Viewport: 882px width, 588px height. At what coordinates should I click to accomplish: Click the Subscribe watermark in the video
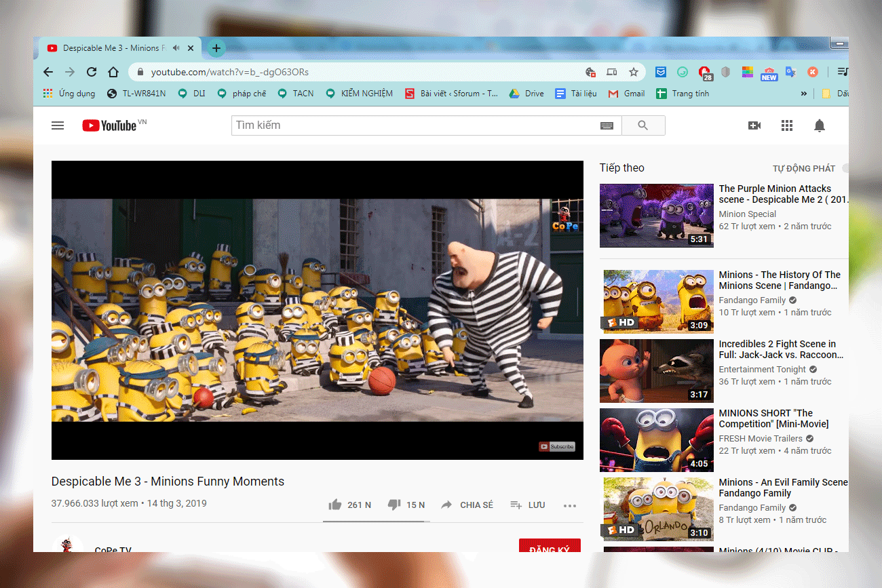(556, 446)
